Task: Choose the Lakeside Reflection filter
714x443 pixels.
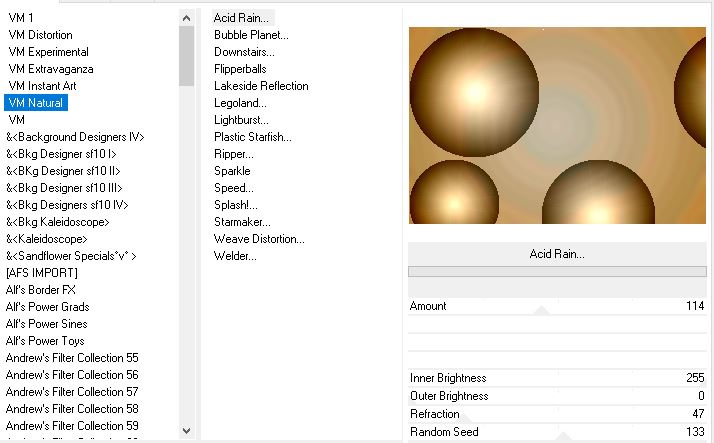Action: 261,86
